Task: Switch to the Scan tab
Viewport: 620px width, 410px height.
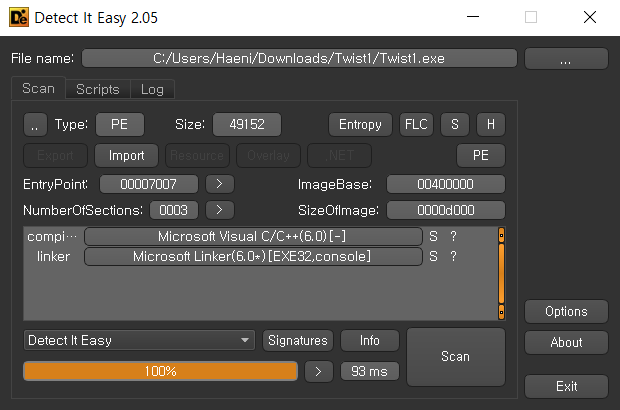Action: [x=38, y=88]
